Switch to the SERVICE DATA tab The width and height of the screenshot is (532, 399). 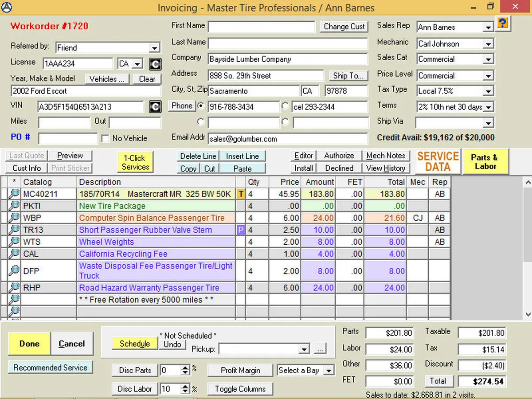pos(438,162)
